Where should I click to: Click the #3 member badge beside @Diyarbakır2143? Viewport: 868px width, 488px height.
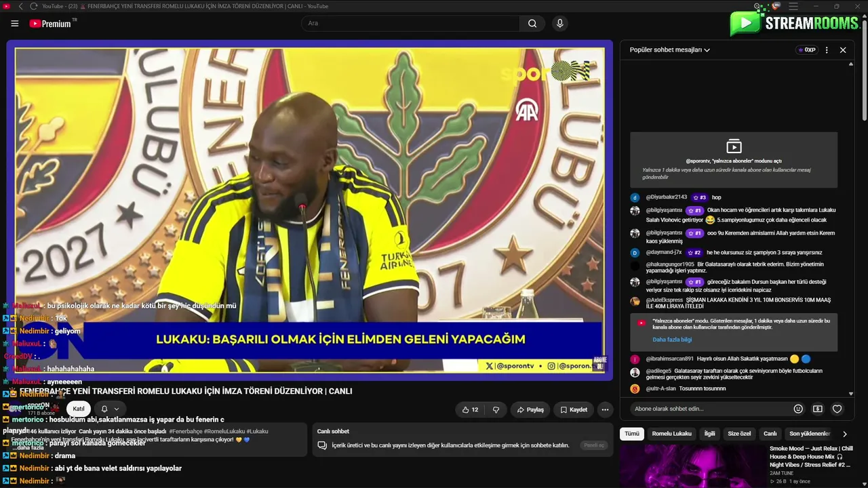699,197
